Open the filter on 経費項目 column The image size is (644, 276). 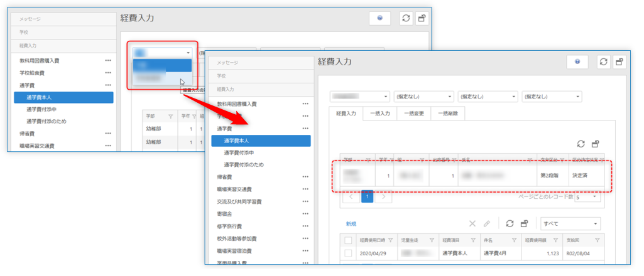pos(473,240)
